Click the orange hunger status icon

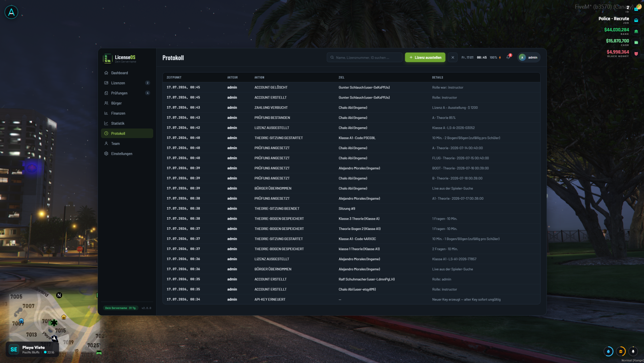point(620,351)
